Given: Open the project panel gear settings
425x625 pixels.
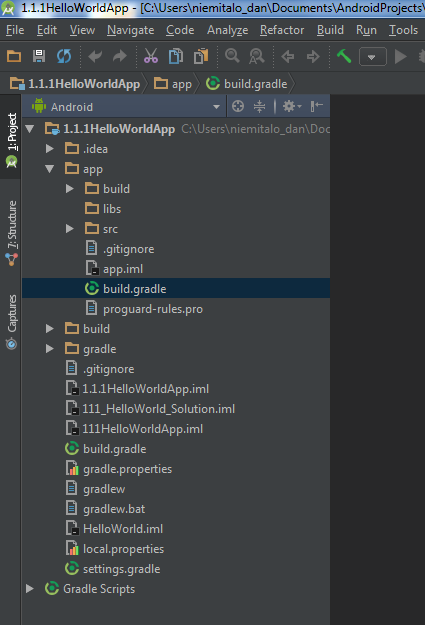Looking at the screenshot, I should (292, 106).
